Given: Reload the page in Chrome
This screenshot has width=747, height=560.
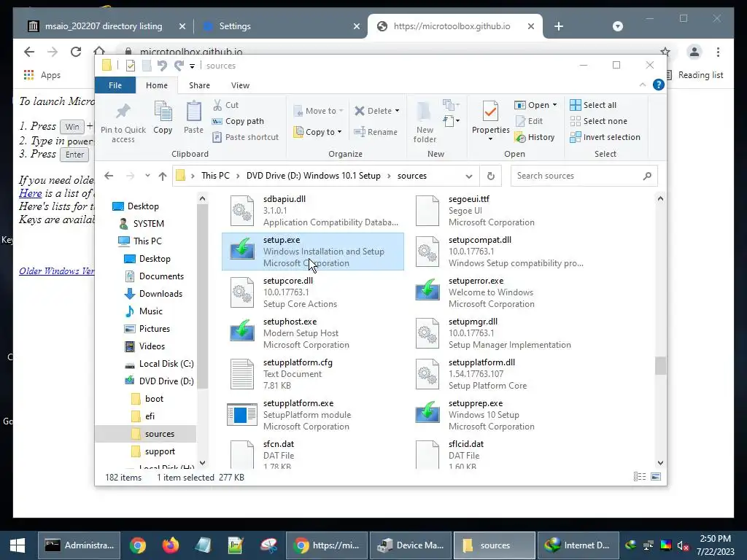Looking at the screenshot, I should coord(76,52).
